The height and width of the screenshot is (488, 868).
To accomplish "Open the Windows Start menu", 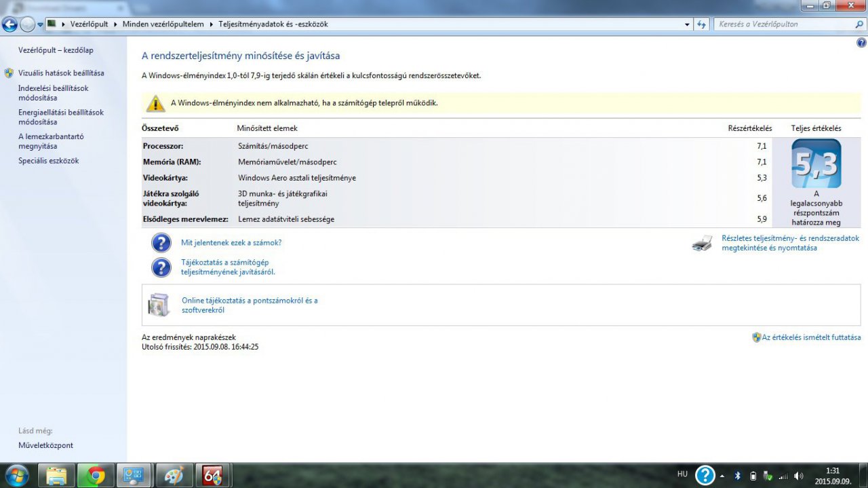I will point(17,475).
